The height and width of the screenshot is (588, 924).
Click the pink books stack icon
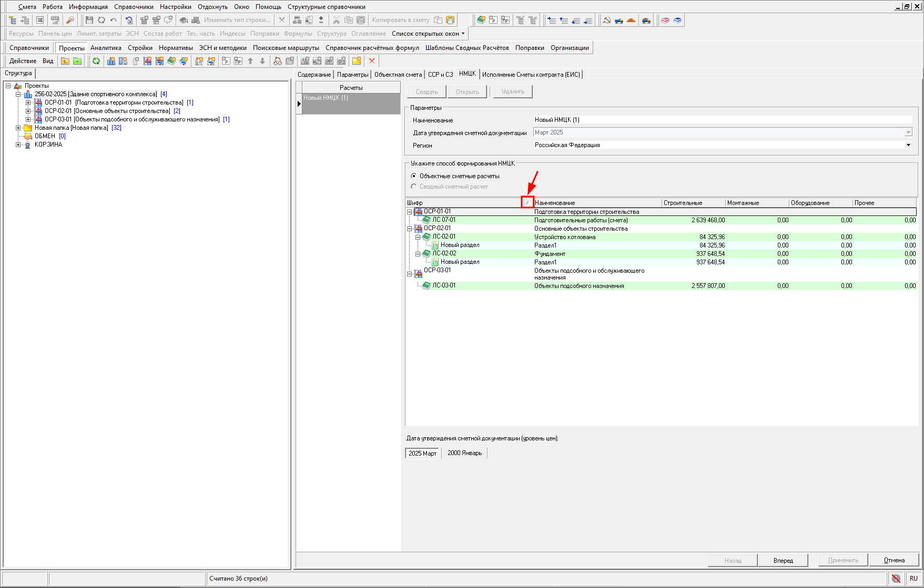[x=665, y=20]
